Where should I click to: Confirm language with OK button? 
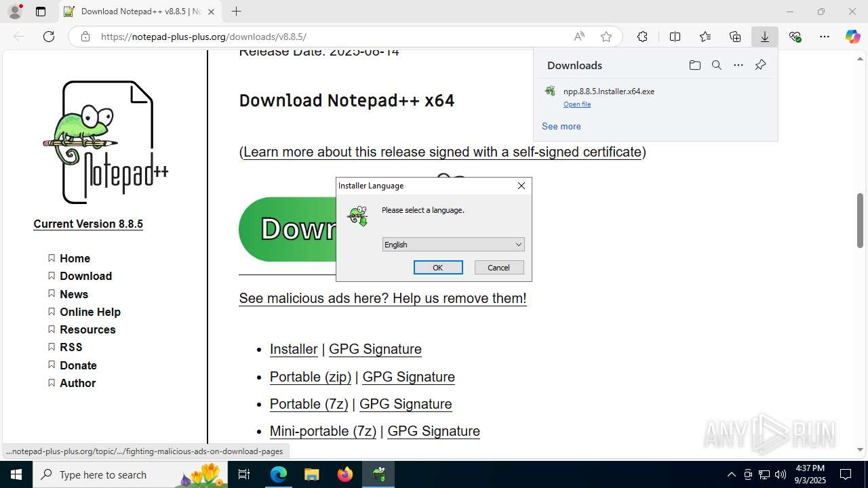tap(438, 268)
